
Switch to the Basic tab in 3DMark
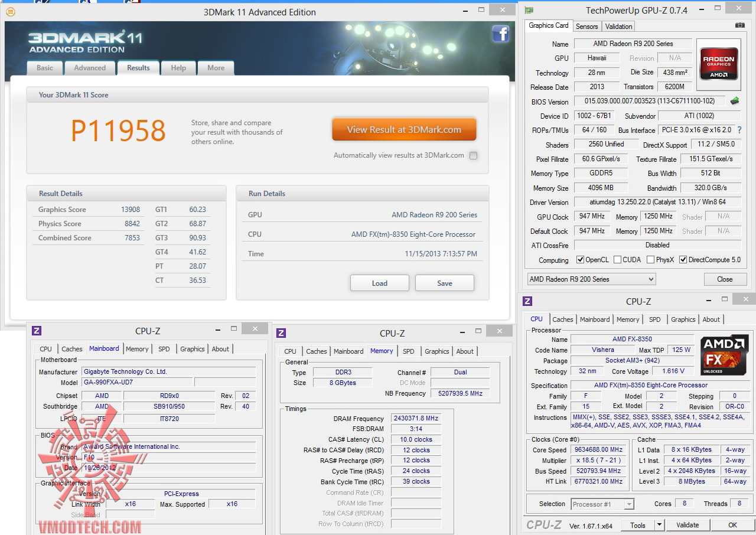[45, 68]
